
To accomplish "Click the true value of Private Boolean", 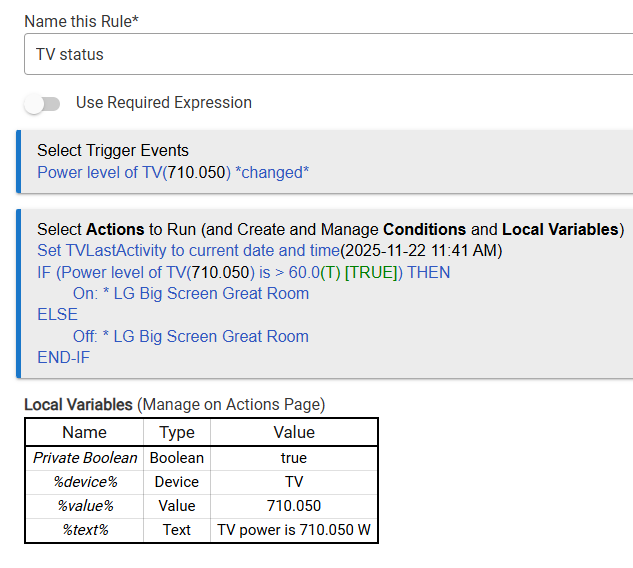I will click(x=293, y=457).
